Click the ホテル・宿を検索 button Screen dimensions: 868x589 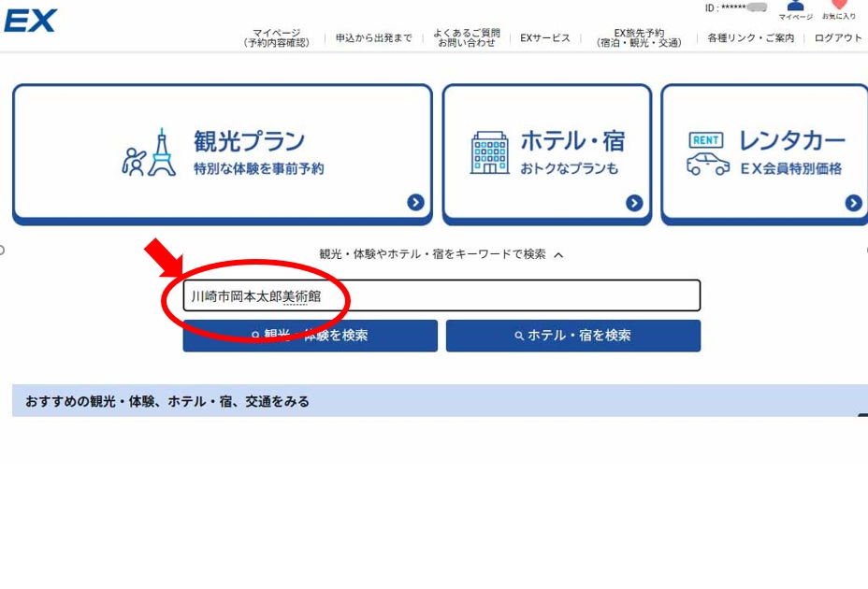click(x=573, y=336)
